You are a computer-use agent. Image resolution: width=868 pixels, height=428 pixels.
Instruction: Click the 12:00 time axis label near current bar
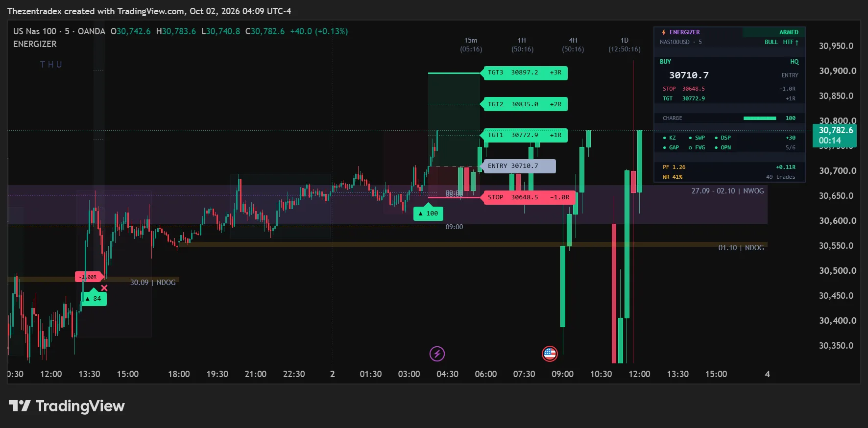click(639, 374)
